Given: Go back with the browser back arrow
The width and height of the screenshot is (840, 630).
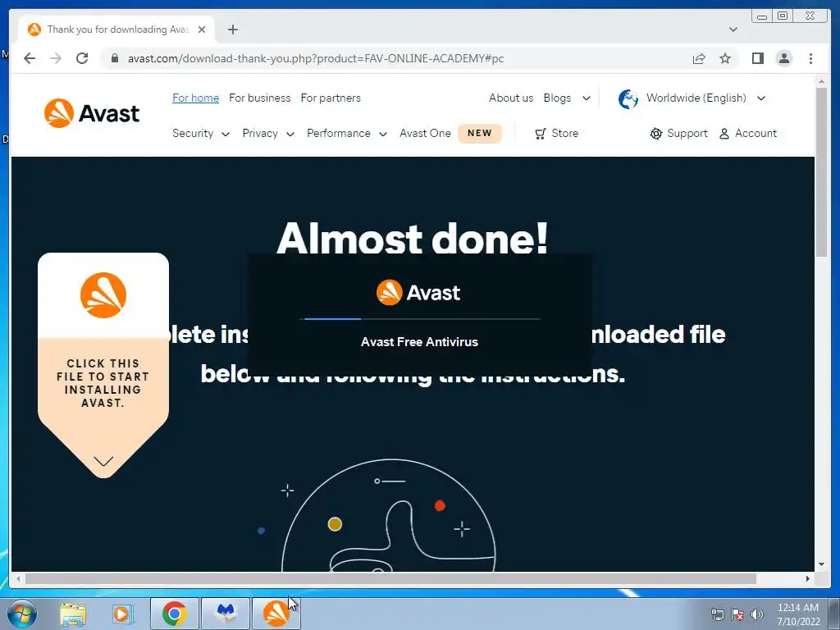Looking at the screenshot, I should [x=30, y=58].
